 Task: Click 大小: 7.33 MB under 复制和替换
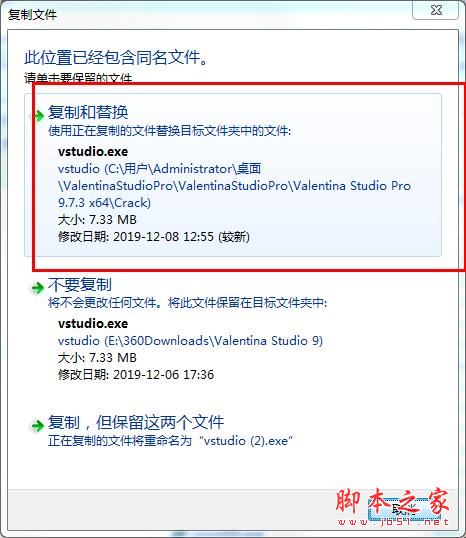coord(97,220)
